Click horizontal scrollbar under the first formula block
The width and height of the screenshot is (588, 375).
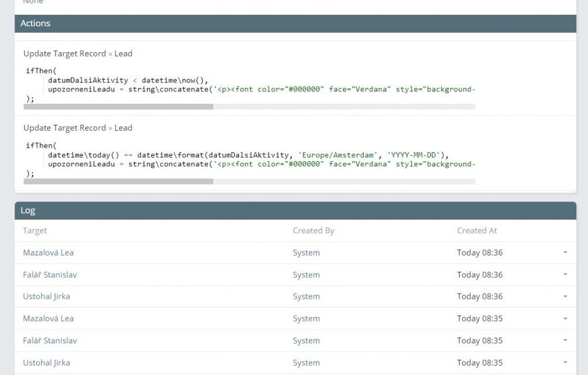click(x=118, y=107)
